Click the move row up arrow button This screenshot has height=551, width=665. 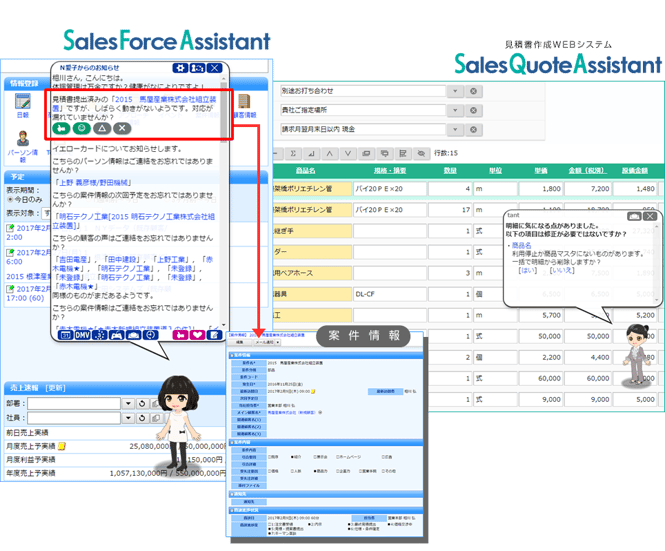pos(330,154)
